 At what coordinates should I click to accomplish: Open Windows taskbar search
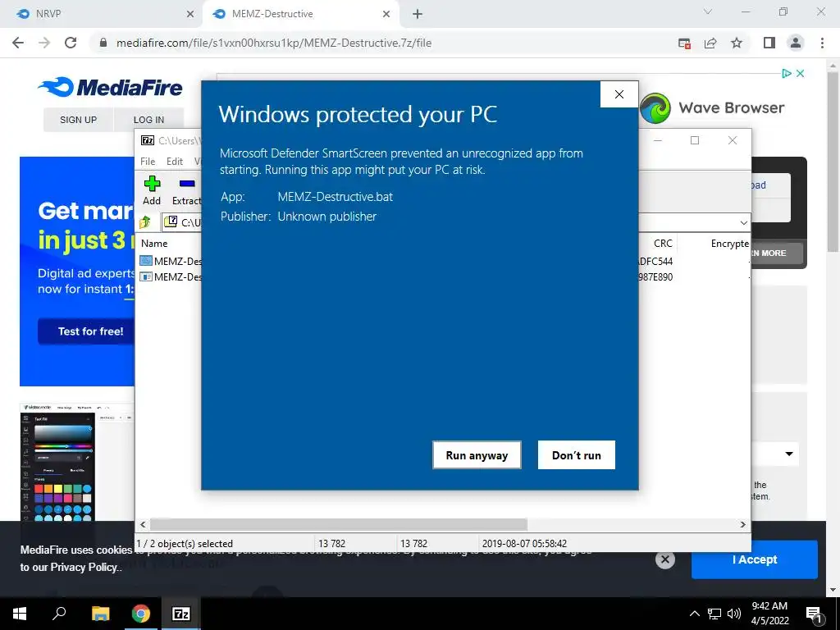click(x=59, y=614)
